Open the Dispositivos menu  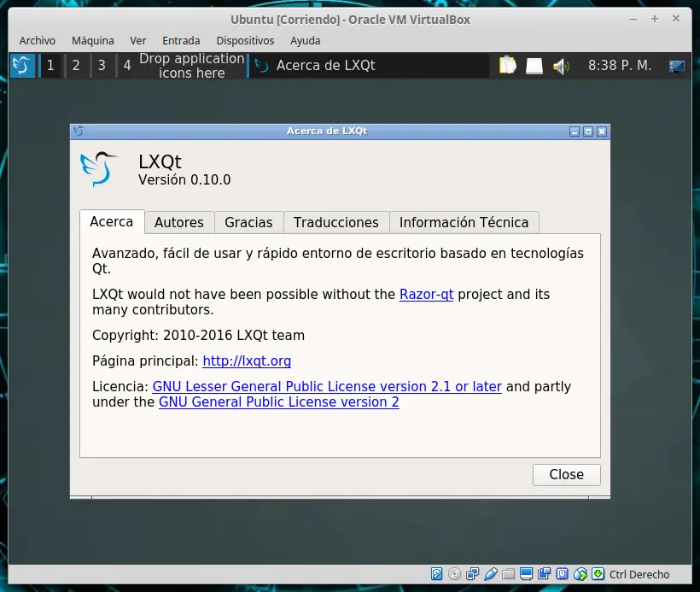(245, 41)
